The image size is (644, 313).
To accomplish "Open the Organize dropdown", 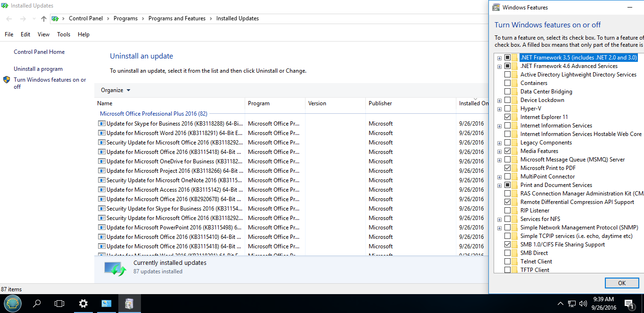I will point(116,90).
